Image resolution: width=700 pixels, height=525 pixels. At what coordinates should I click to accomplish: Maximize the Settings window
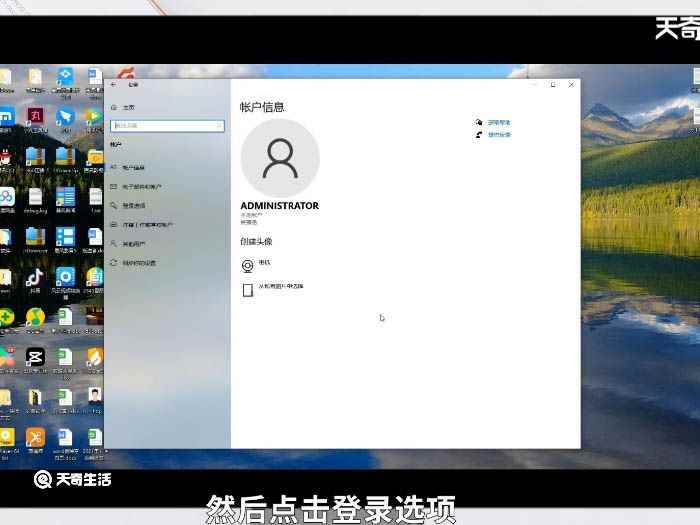[553, 84]
